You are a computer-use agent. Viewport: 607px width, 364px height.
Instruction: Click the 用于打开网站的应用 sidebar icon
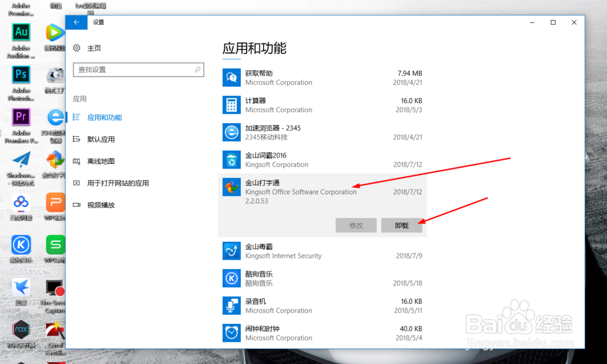(x=76, y=183)
